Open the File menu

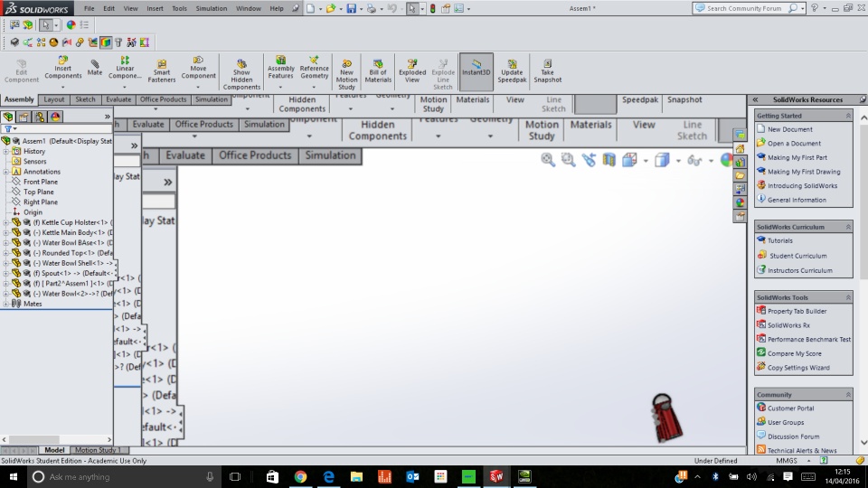pyautogui.click(x=90, y=8)
